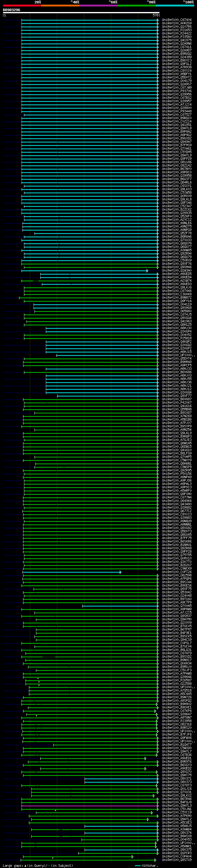The width and height of the screenshot is (197, 868).
Task: Select hit label UniRef100_A5BFY1
Action: pos(176,74)
